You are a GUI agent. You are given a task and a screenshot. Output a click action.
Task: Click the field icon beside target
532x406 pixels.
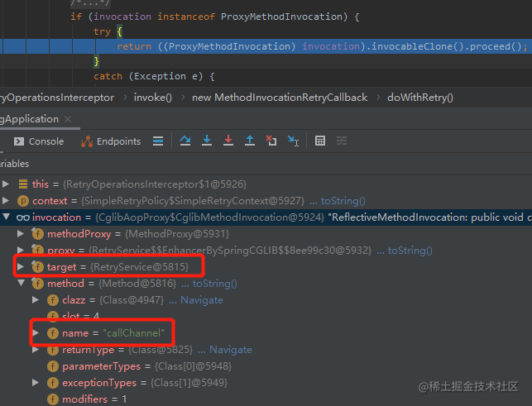pyautogui.click(x=37, y=266)
